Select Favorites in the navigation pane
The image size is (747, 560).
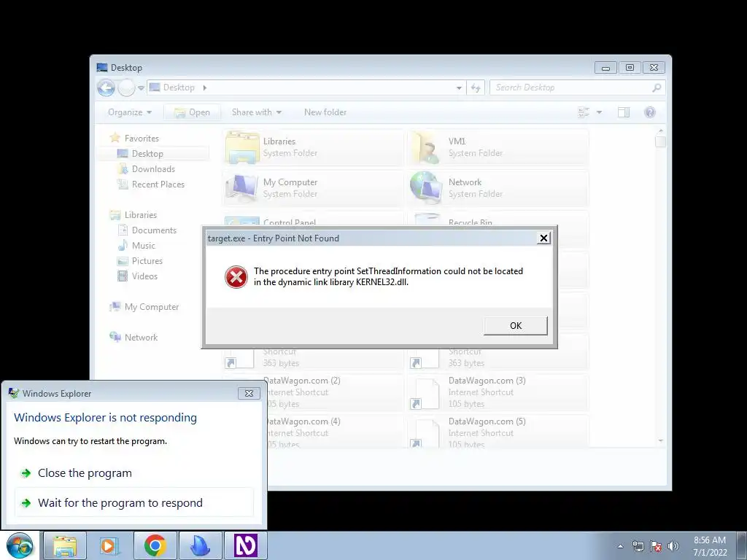pos(142,139)
